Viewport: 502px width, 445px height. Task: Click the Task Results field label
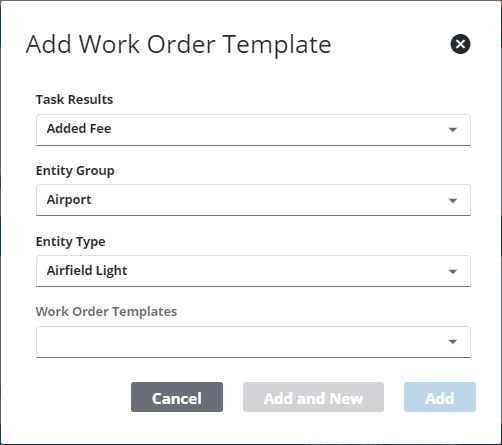pyautogui.click(x=74, y=99)
